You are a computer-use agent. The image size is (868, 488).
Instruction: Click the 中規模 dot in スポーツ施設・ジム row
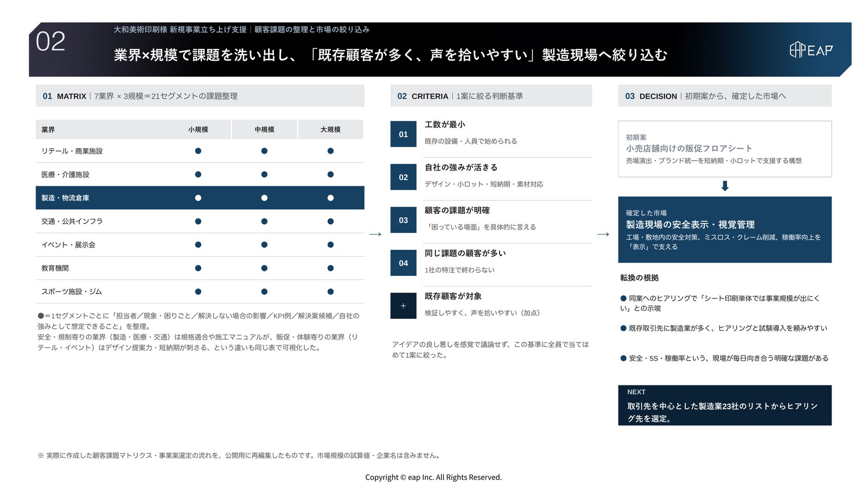264,291
